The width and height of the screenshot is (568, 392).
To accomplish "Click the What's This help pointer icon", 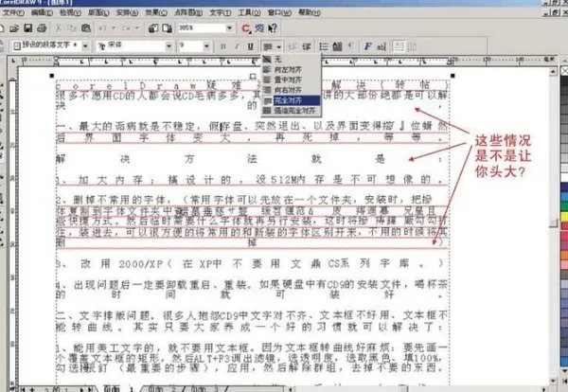I will coord(273,28).
